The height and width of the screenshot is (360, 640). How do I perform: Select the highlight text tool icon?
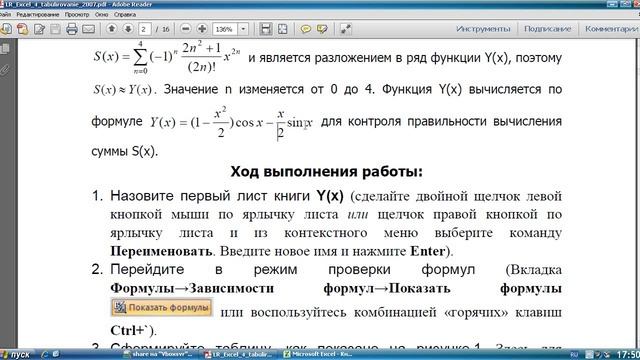(x=322, y=29)
